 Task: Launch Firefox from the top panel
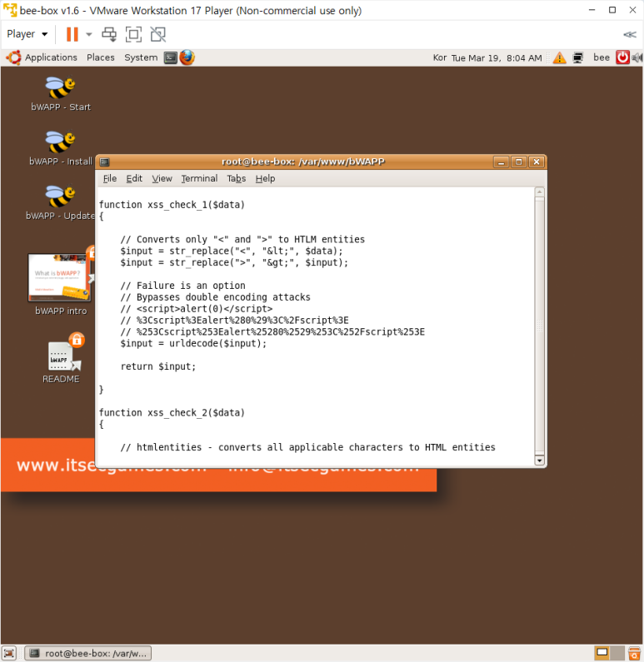pyautogui.click(x=187, y=57)
